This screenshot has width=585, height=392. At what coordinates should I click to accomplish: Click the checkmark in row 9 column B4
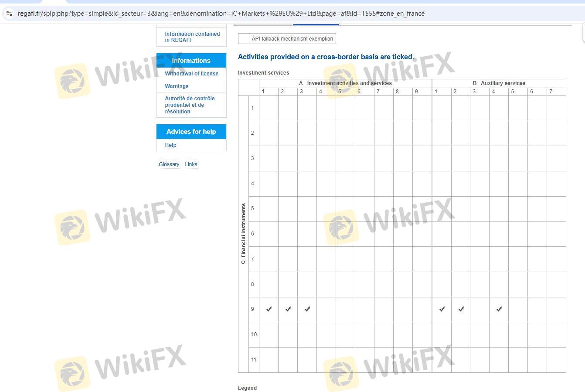point(499,309)
